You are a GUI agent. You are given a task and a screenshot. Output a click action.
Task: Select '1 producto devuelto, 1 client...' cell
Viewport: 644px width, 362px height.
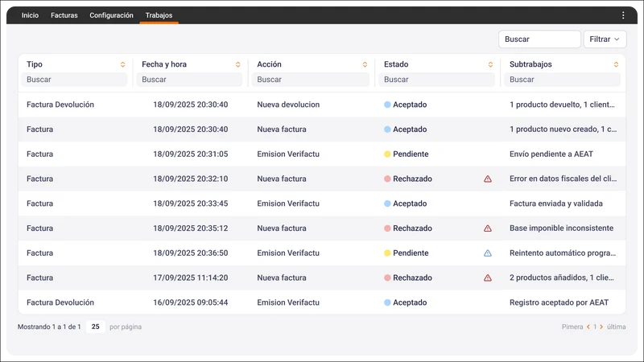coord(562,105)
